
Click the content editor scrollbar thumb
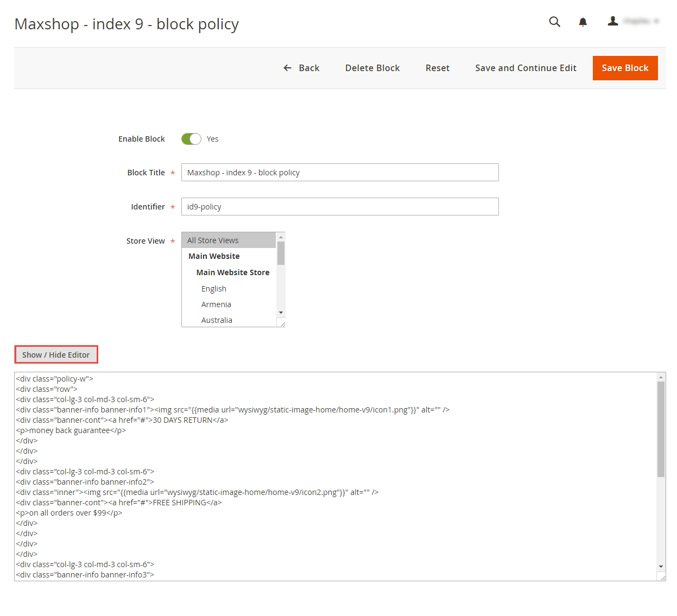click(x=661, y=429)
